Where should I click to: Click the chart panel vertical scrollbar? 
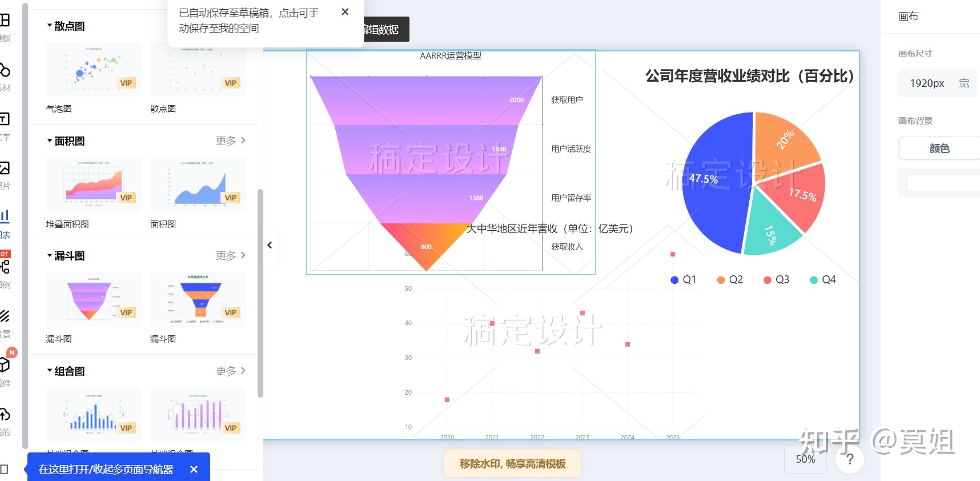coord(260,292)
